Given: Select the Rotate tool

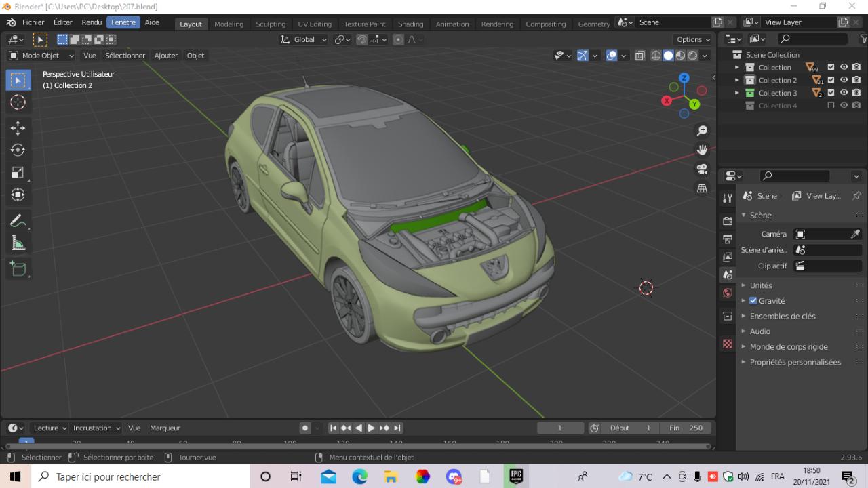Looking at the screenshot, I should 18,150.
